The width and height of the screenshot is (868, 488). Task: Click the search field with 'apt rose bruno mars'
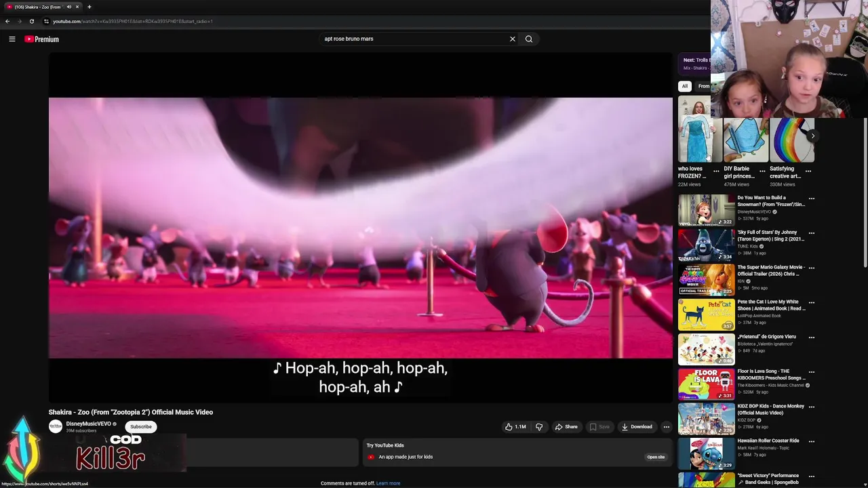point(414,39)
